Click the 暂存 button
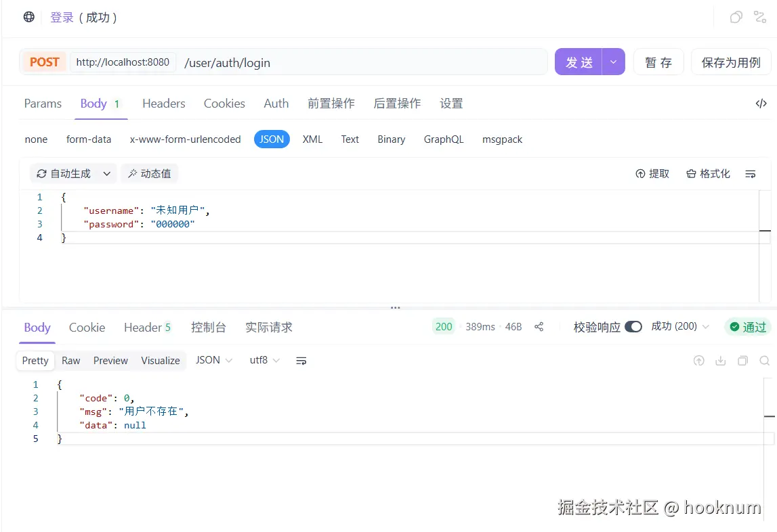This screenshot has height=532, width=777. tap(658, 62)
